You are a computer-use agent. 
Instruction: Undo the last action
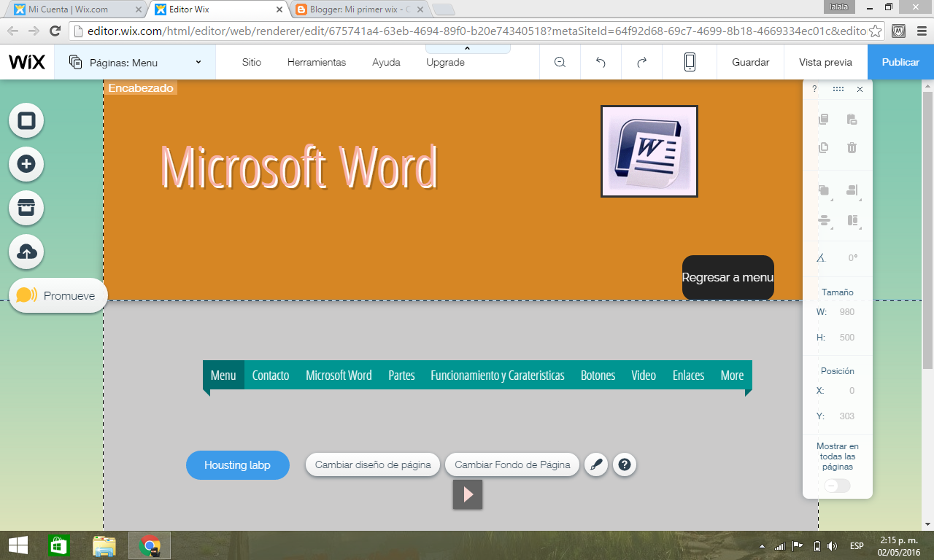click(601, 62)
